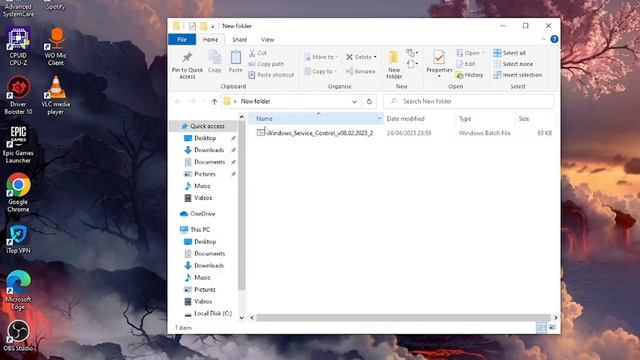Screen dimensions: 640x360
Task: Click Edit in the Open group
Action: point(465,64)
